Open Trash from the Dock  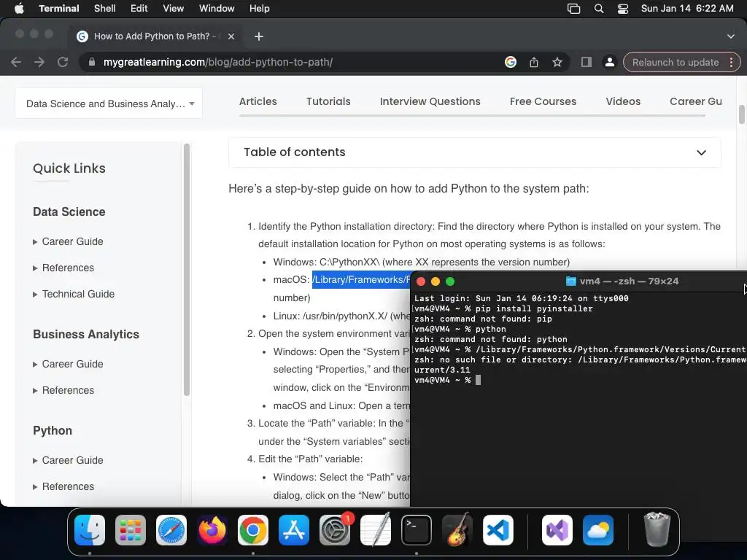click(657, 530)
